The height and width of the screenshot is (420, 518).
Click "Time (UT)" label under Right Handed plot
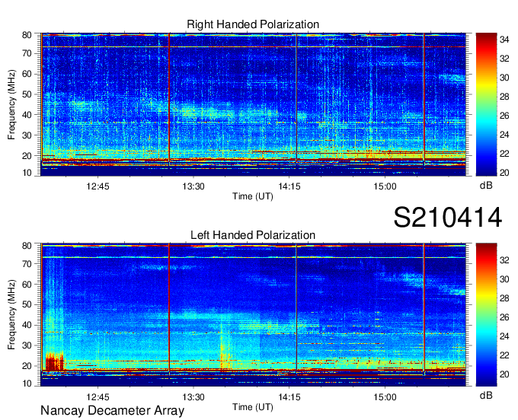tap(253, 196)
